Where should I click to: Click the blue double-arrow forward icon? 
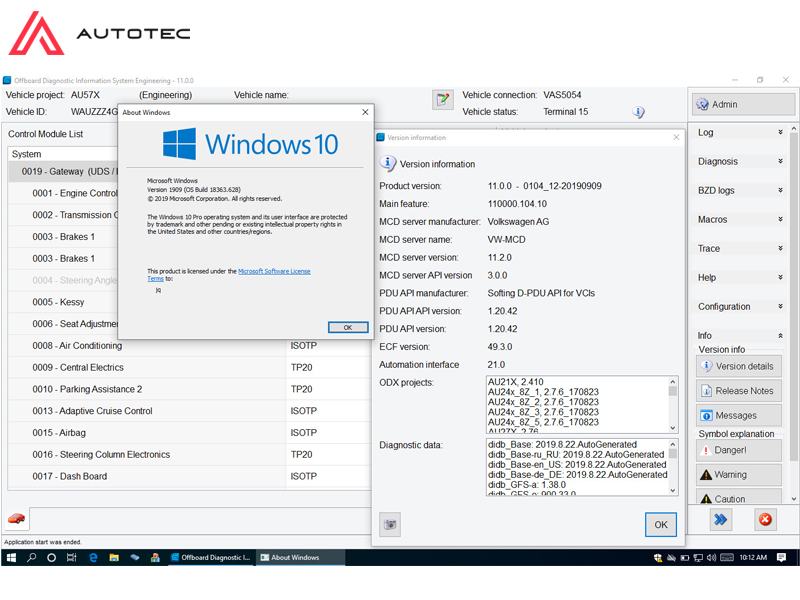(x=720, y=519)
